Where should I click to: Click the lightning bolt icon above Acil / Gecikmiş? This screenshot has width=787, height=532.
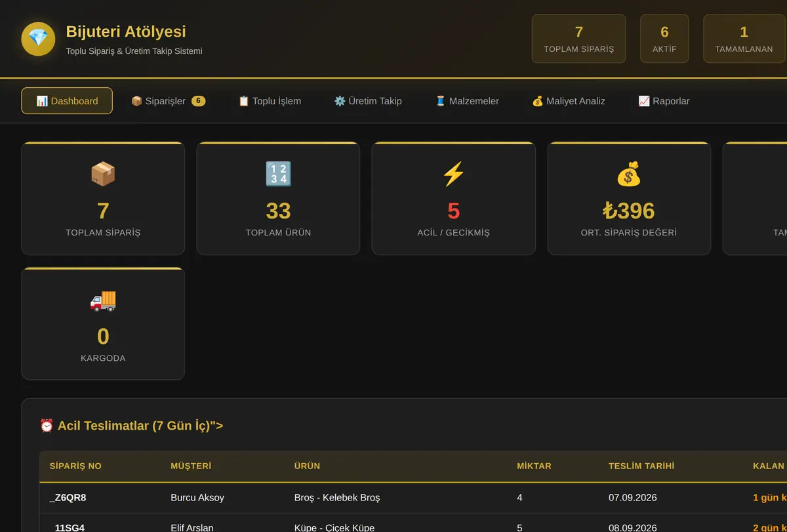tap(453, 174)
